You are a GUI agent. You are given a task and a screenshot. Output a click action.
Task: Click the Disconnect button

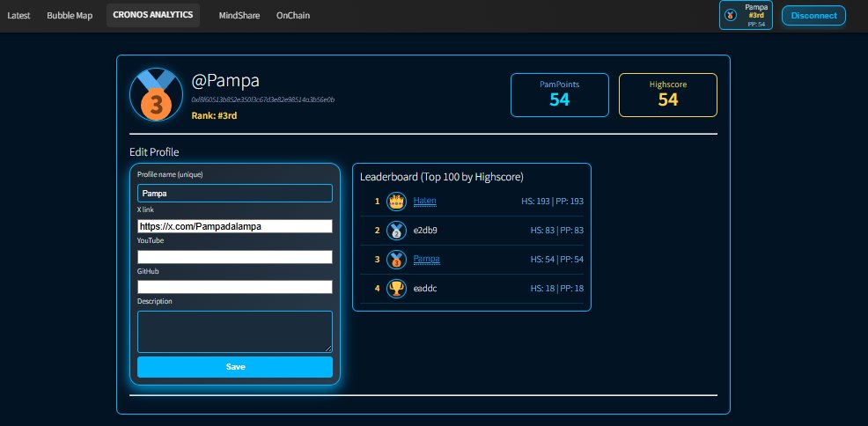(813, 16)
